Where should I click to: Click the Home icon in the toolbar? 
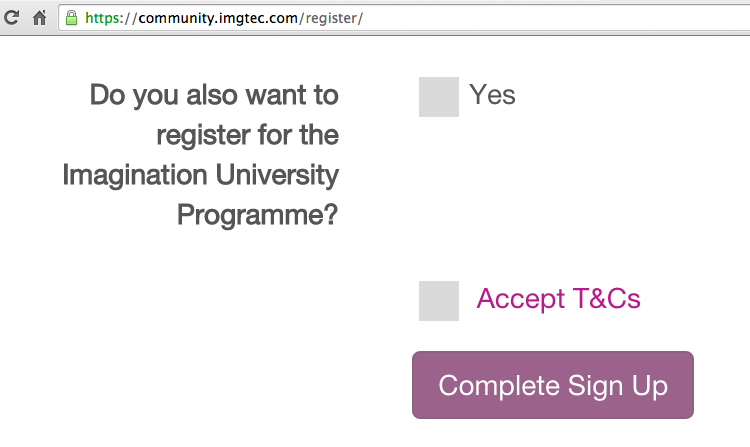[40, 17]
